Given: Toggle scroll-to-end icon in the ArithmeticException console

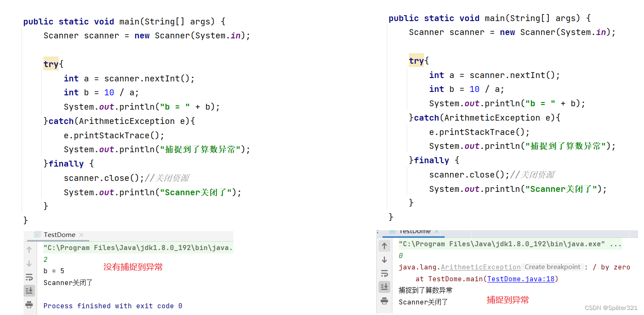Looking at the screenshot, I should (384, 287).
